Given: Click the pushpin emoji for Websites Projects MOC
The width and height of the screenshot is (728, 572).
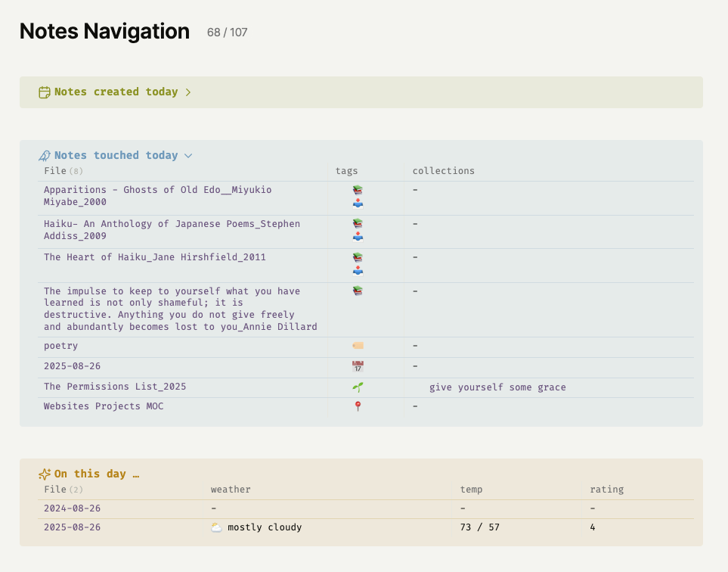Looking at the screenshot, I should click(x=358, y=406).
